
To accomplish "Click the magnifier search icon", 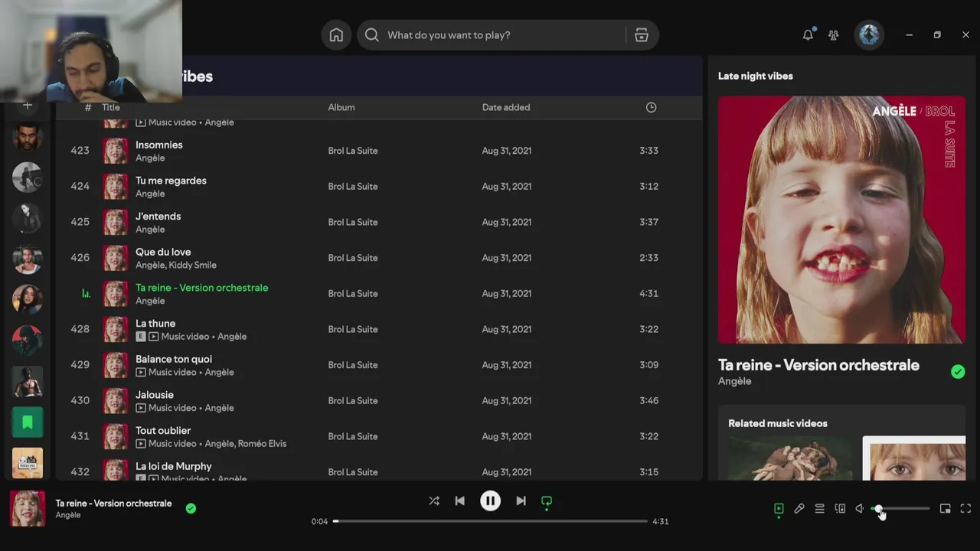I will click(372, 35).
